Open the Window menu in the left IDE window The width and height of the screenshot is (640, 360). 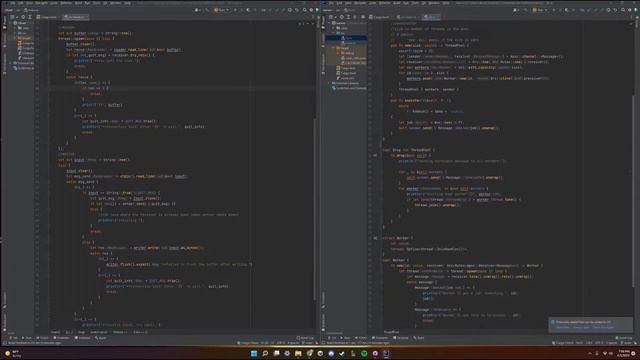[x=116, y=3]
